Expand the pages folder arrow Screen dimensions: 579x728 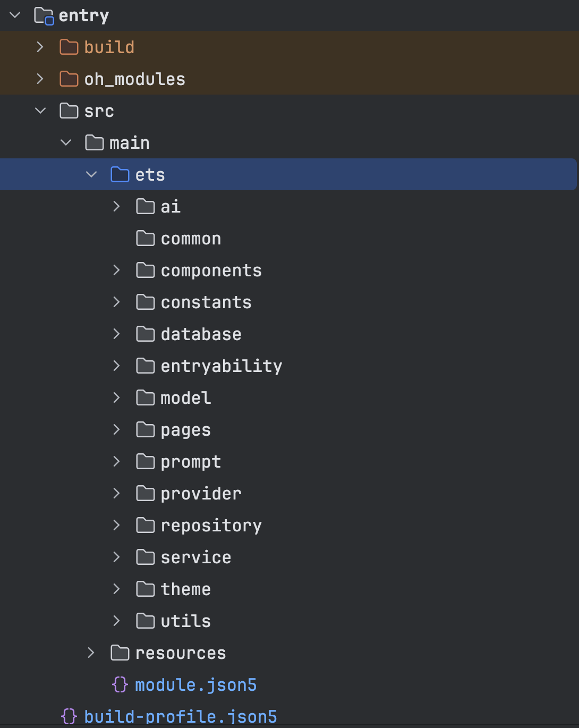click(117, 429)
